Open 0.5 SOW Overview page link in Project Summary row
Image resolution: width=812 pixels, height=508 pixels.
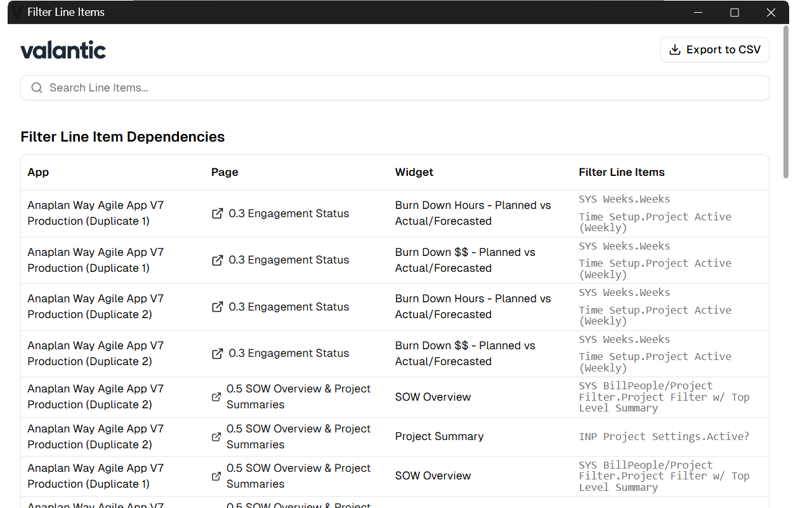pyautogui.click(x=298, y=437)
